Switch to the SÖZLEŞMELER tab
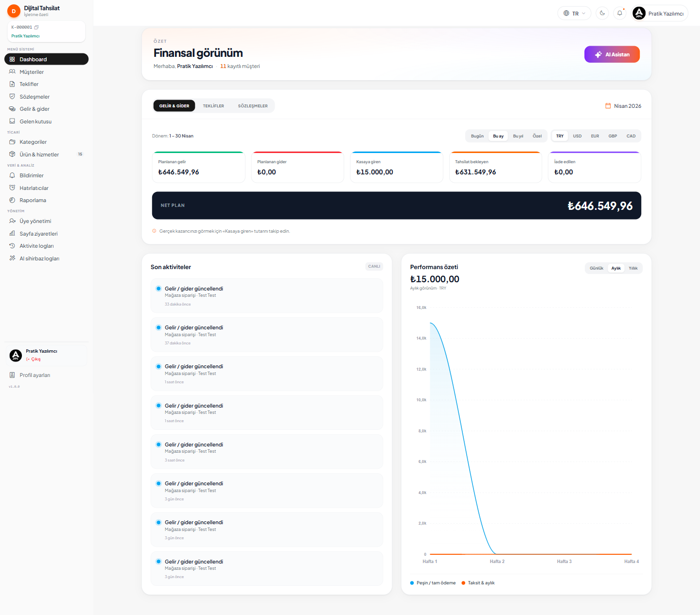This screenshot has height=615, width=700. coord(253,106)
